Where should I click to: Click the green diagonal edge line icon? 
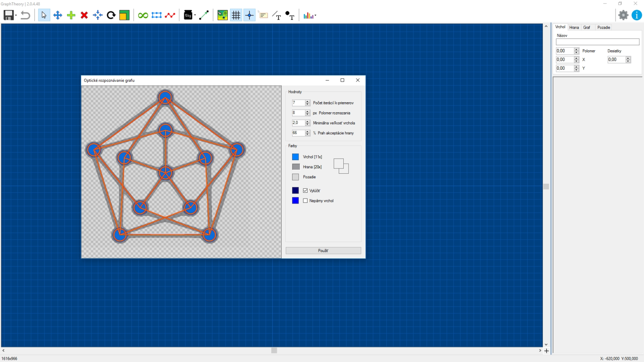[204, 15]
